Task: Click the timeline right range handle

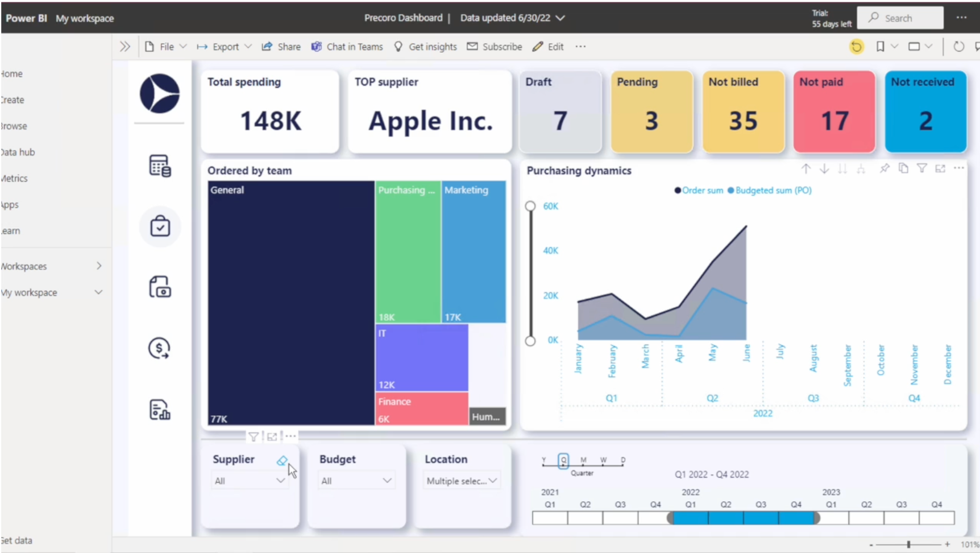Action: pos(816,518)
